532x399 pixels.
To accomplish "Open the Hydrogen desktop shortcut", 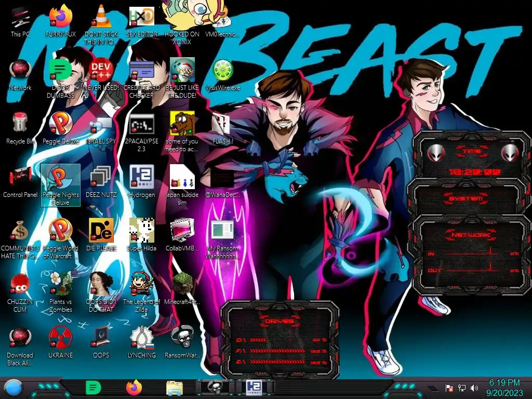I will pyautogui.click(x=142, y=182).
